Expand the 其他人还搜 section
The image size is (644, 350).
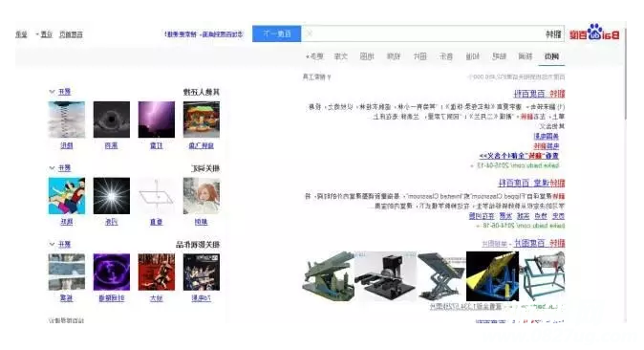tap(60, 92)
